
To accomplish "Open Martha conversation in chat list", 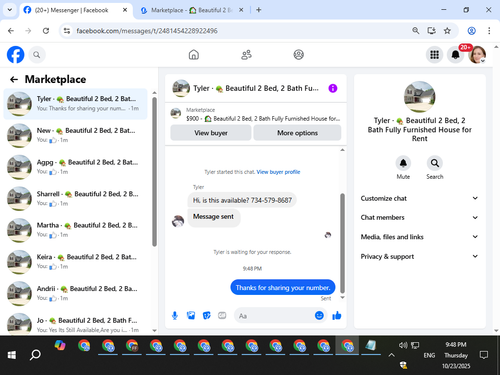I will 75,230.
